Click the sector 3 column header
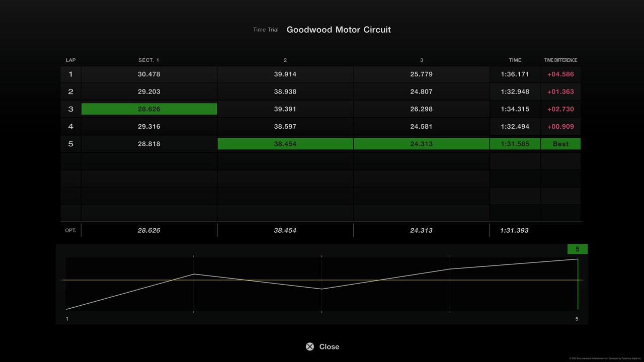 point(422,60)
